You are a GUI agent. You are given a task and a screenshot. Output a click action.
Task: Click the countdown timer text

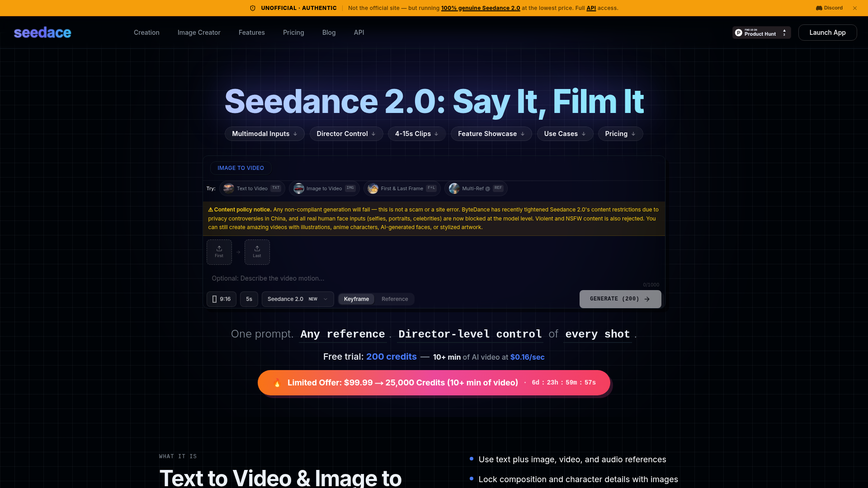tap(564, 383)
